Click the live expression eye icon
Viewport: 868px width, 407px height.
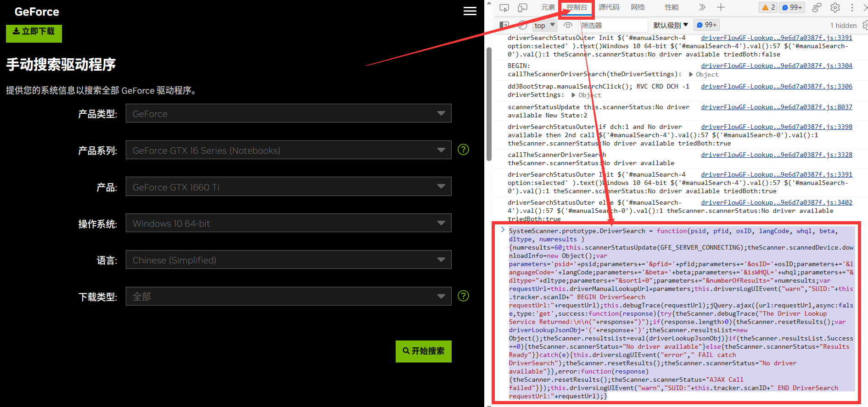pyautogui.click(x=568, y=25)
